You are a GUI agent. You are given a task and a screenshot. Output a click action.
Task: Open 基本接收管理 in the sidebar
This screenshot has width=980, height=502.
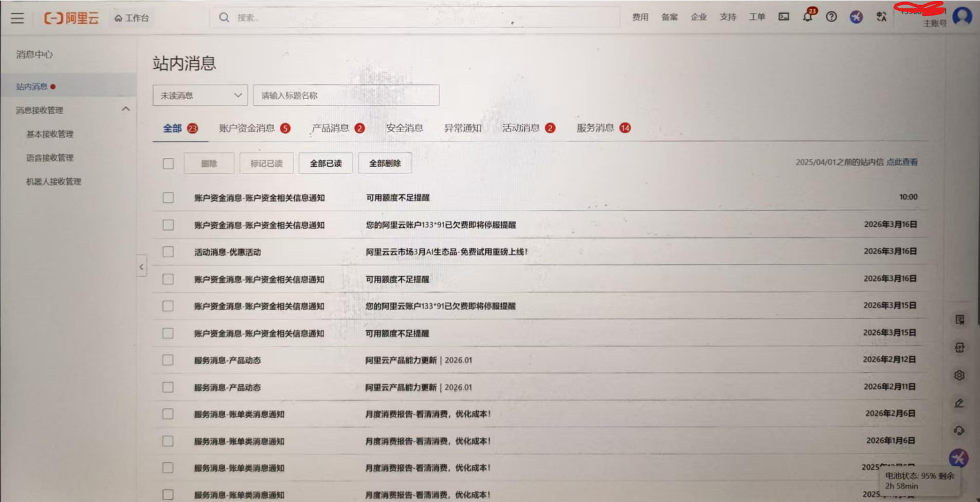point(50,134)
